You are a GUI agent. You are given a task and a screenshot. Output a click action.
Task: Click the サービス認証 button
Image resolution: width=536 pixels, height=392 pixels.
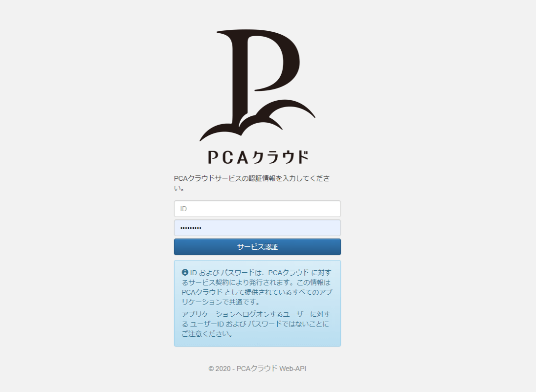257,247
